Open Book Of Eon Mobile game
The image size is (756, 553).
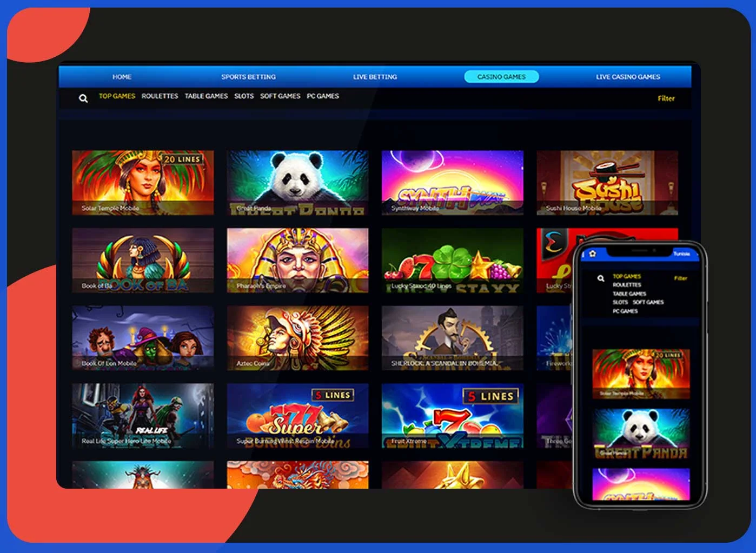[x=143, y=338]
